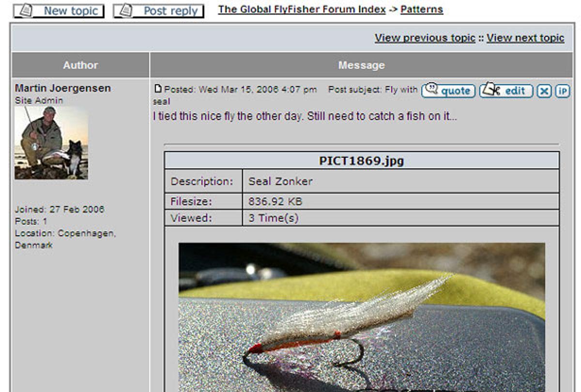Click the Seal Zonker description text
This screenshot has width=581, height=392.
click(280, 181)
